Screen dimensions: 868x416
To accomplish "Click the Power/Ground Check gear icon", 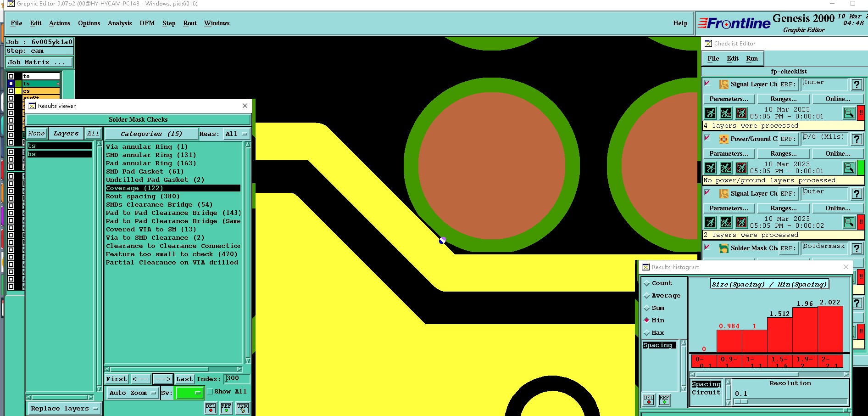I will tap(723, 139).
